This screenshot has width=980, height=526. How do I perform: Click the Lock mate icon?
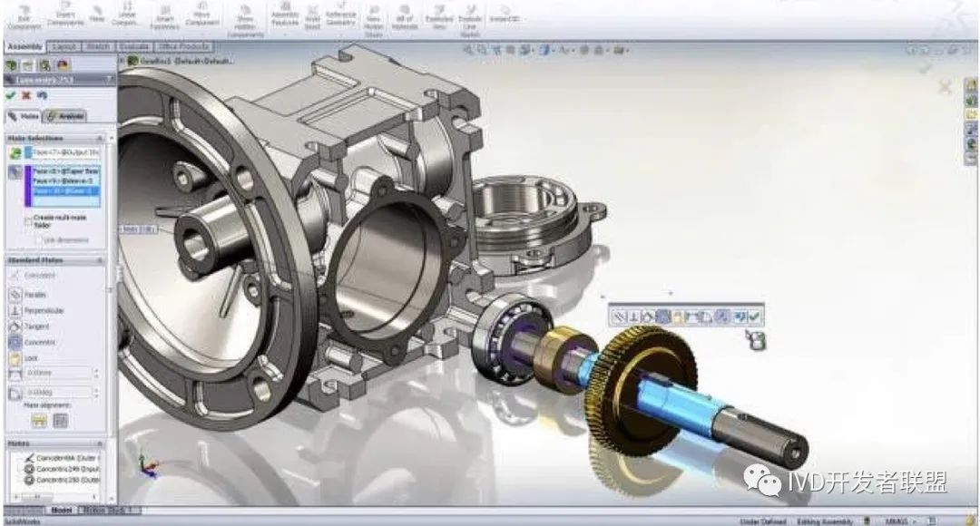(x=15, y=358)
